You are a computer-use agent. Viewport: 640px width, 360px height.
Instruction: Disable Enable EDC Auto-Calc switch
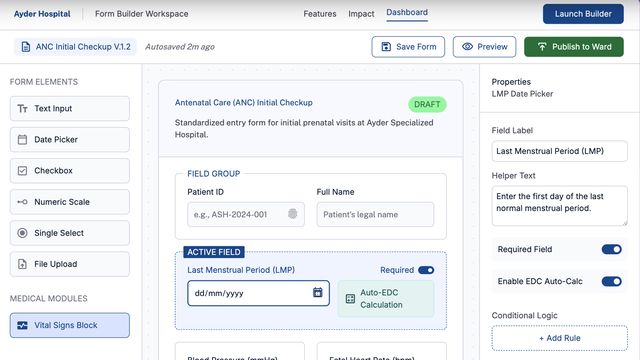pyautogui.click(x=611, y=281)
